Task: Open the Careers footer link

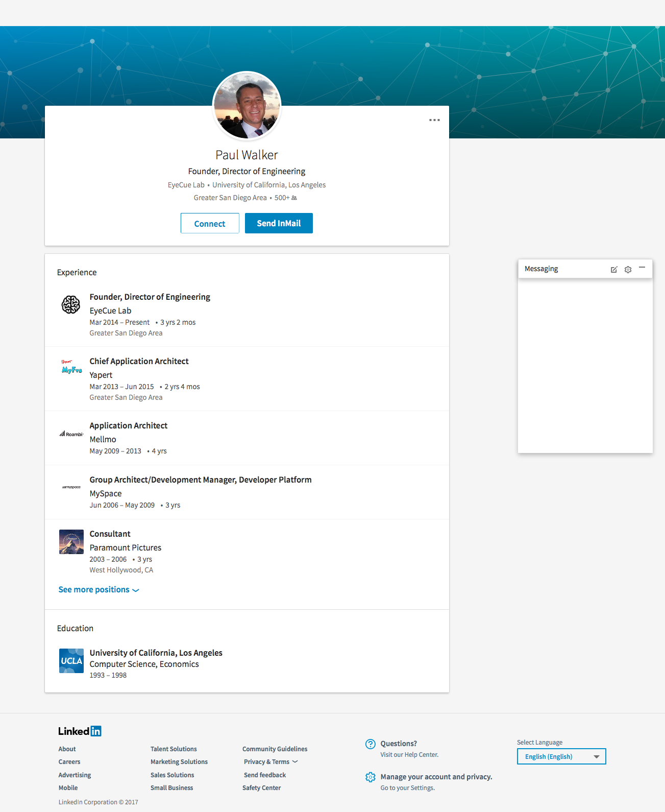Action: tap(69, 762)
